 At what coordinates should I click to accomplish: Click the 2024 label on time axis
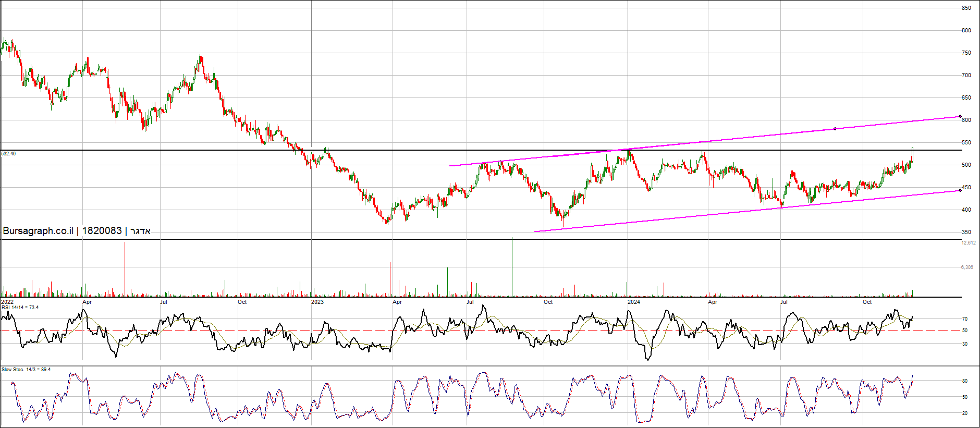click(x=633, y=302)
